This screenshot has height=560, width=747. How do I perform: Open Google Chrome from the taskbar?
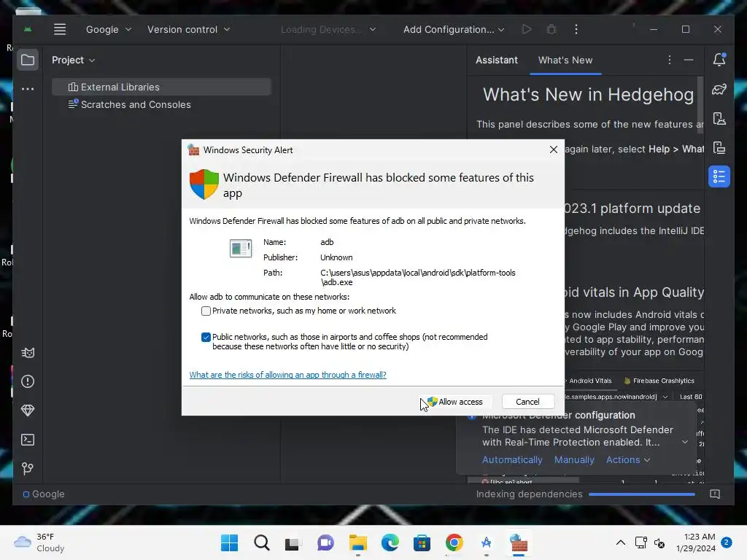[454, 542]
